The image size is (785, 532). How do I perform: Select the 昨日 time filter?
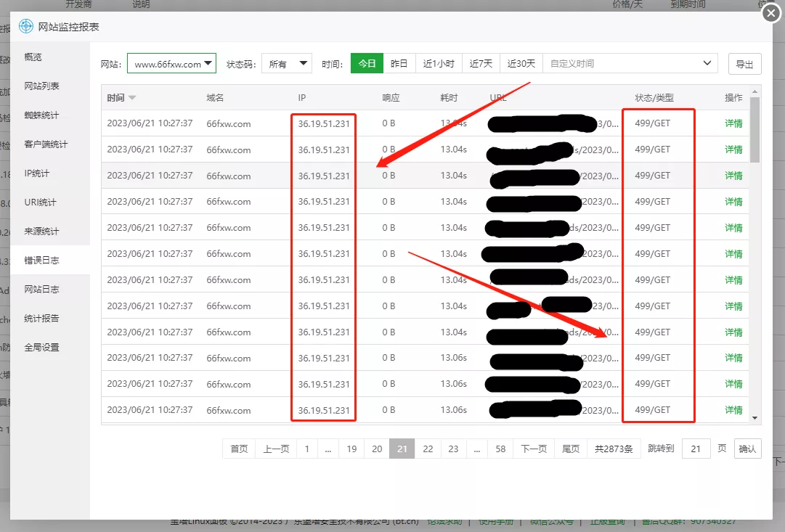(x=399, y=64)
